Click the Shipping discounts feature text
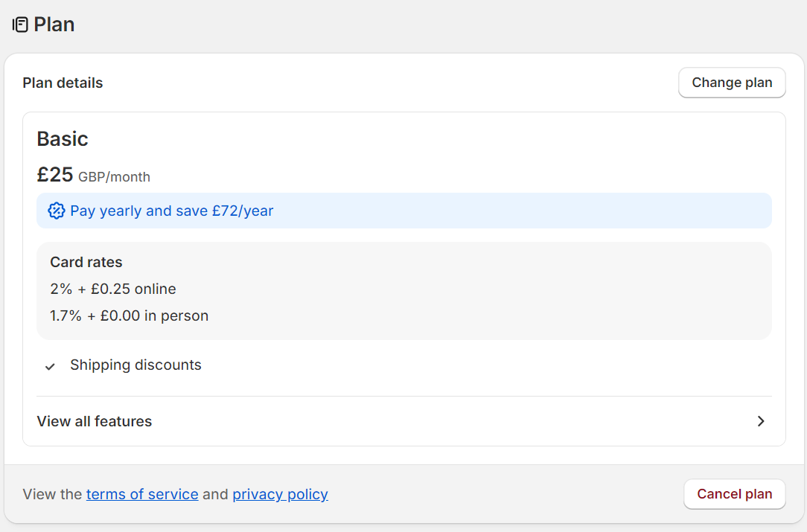Viewport: 807px width, 532px height. pos(135,365)
